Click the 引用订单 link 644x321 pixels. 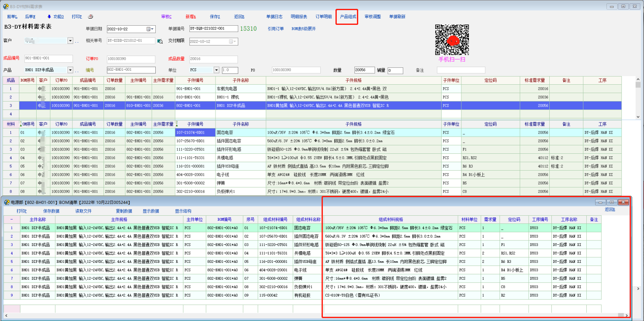coord(276,29)
